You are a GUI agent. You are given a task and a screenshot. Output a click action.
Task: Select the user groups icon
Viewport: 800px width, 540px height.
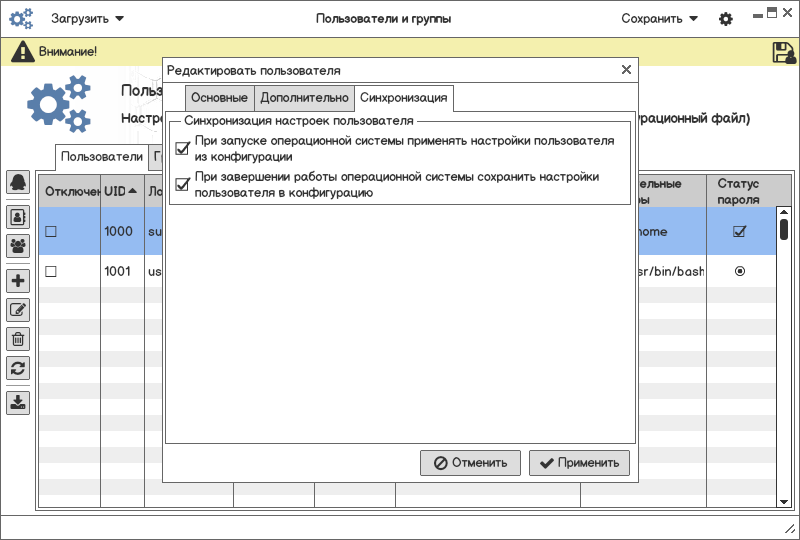(x=18, y=246)
